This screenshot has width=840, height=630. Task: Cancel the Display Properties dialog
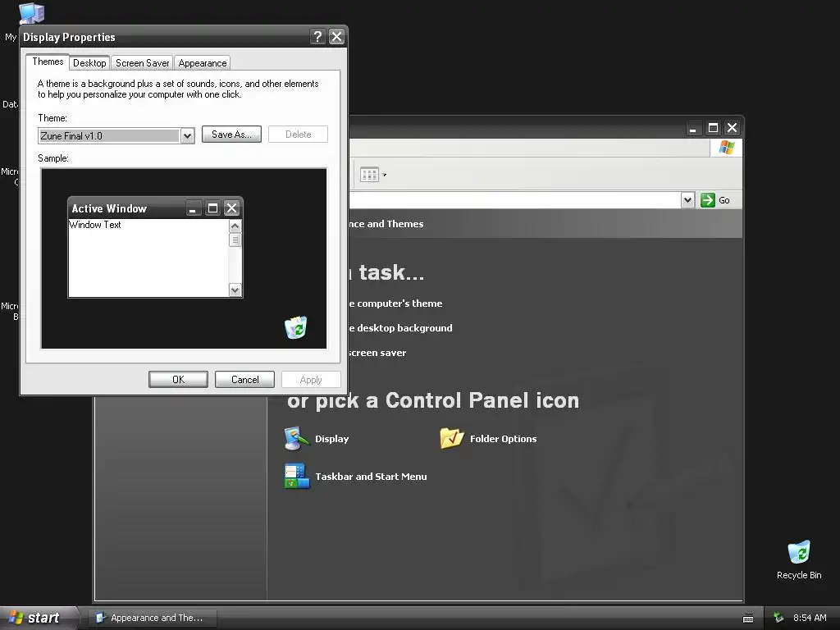(244, 379)
